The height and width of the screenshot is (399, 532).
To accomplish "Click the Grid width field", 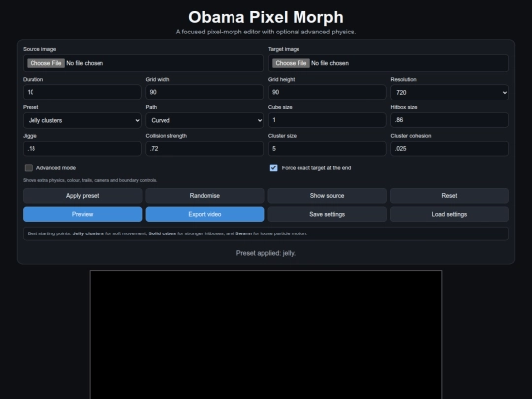I will pos(205,92).
